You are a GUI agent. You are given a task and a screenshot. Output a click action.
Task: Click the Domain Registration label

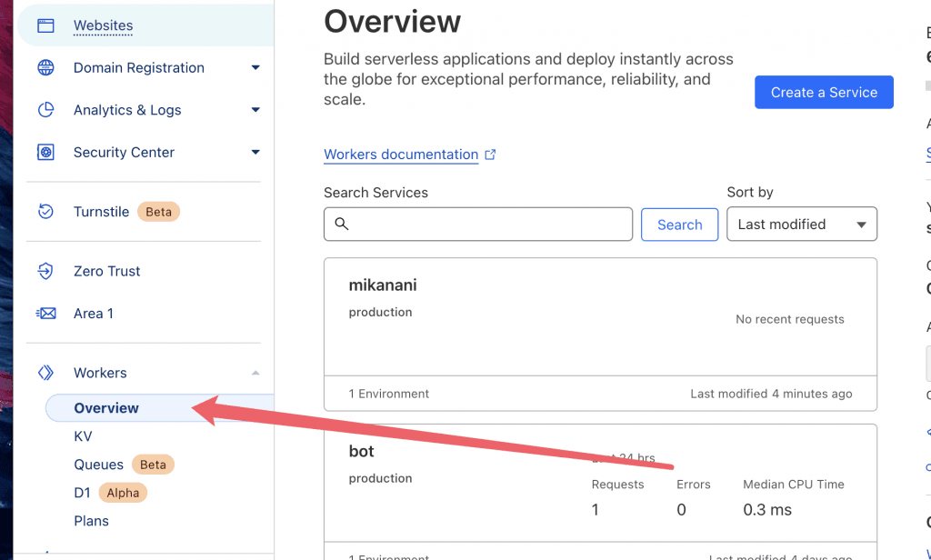(x=139, y=67)
